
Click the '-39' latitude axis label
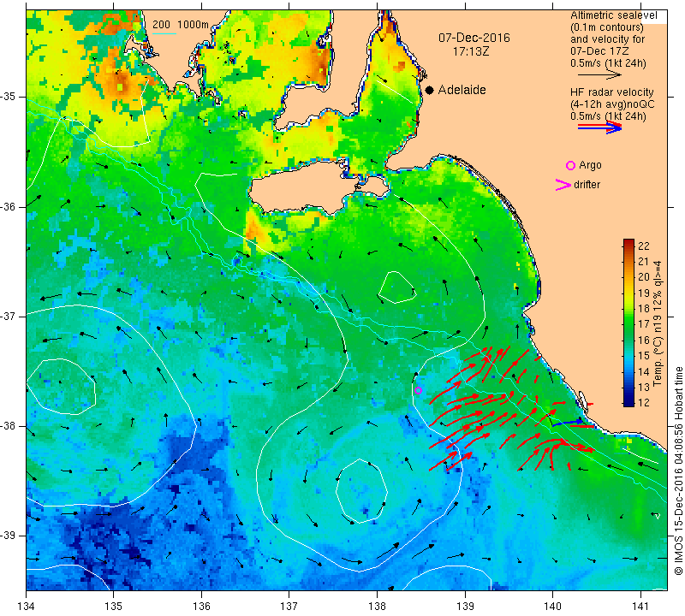coord(7,536)
